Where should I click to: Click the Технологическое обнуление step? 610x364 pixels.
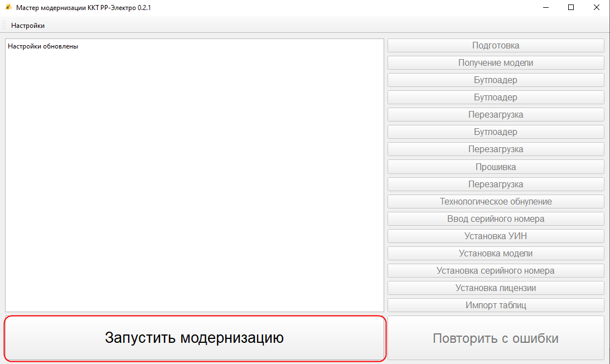(x=496, y=201)
